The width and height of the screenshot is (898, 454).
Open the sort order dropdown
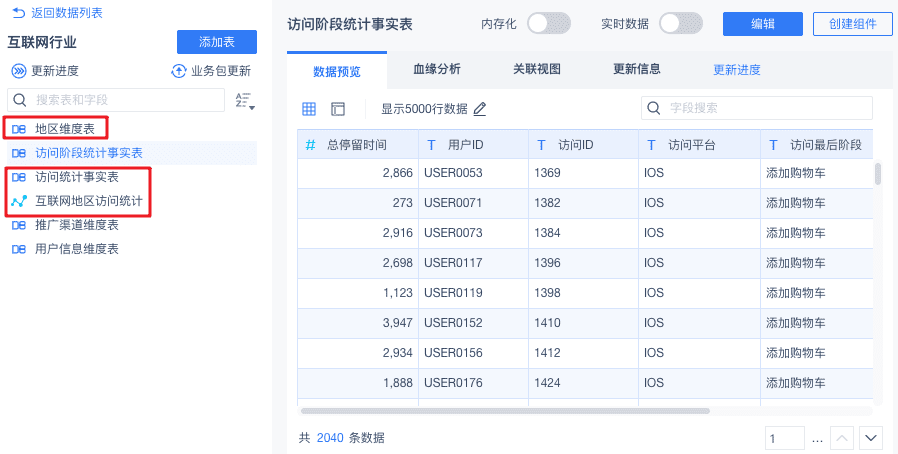pyautogui.click(x=244, y=100)
